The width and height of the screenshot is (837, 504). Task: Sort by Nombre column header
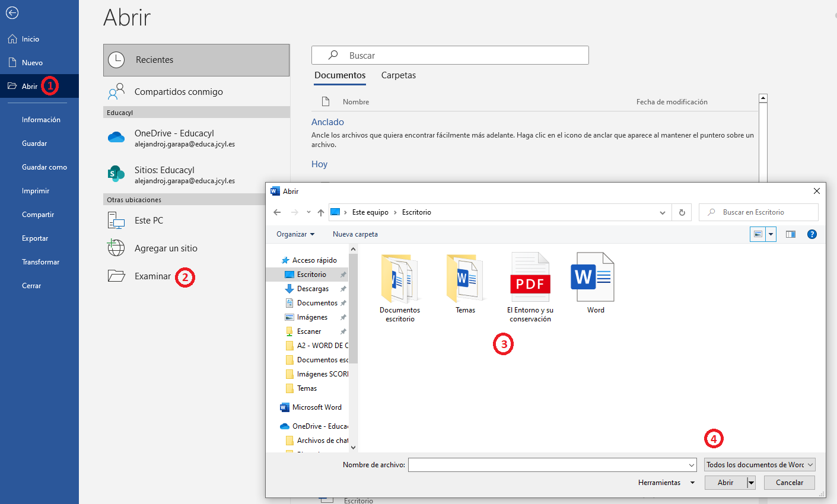(356, 102)
